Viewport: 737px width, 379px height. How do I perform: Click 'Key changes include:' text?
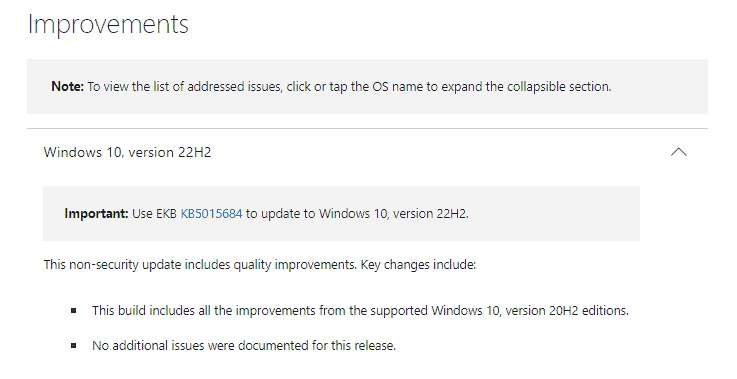418,264
